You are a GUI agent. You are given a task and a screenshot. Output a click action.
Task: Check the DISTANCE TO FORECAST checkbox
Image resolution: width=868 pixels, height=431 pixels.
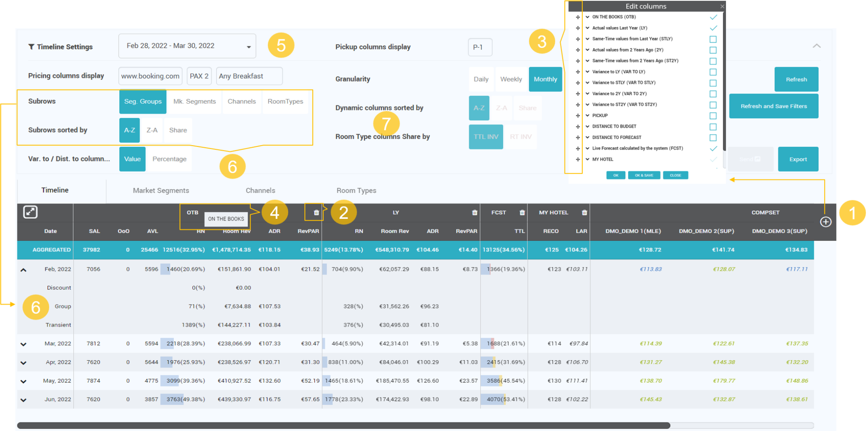(713, 138)
